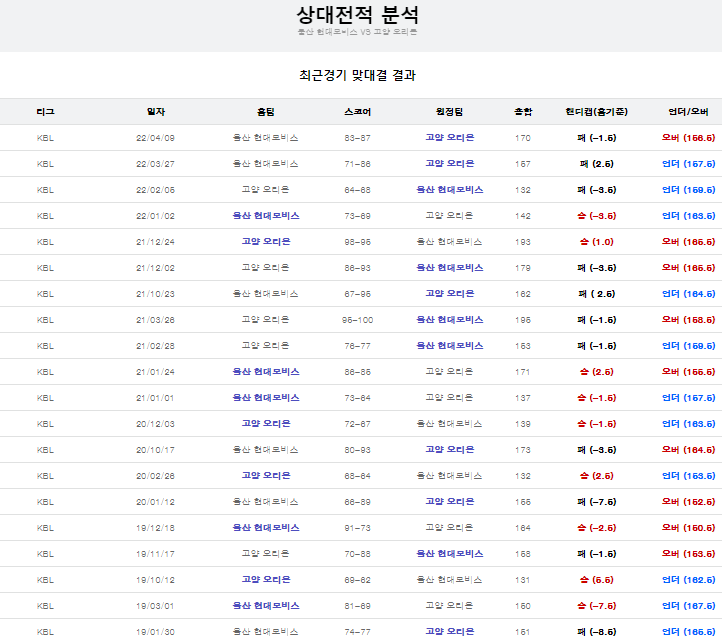722x641 pixels.
Task: Click the 19/01/30 date cell
Action: pos(156,632)
